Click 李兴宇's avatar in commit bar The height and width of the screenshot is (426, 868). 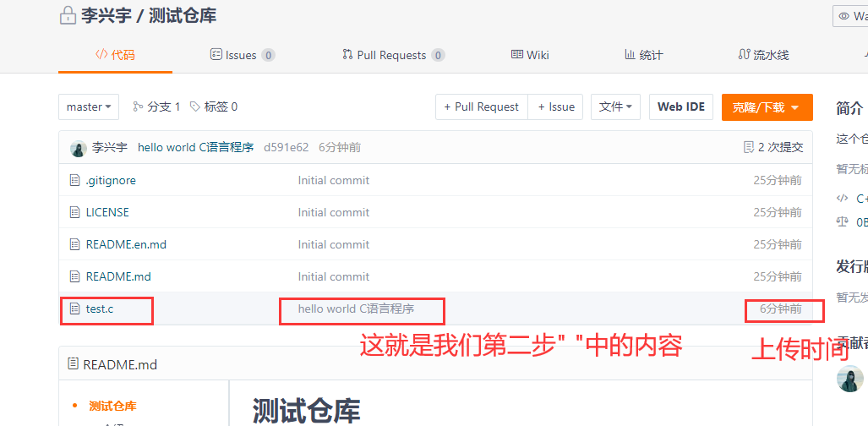[78, 148]
